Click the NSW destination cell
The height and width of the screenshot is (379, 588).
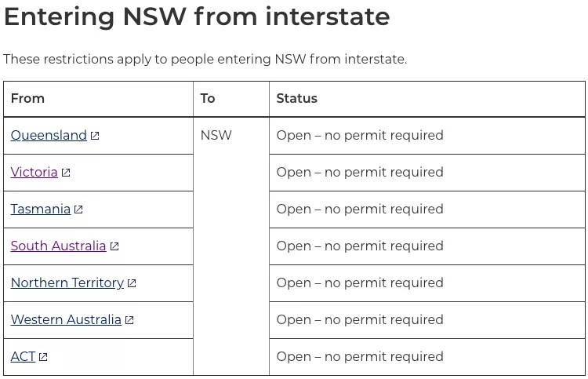pos(216,135)
